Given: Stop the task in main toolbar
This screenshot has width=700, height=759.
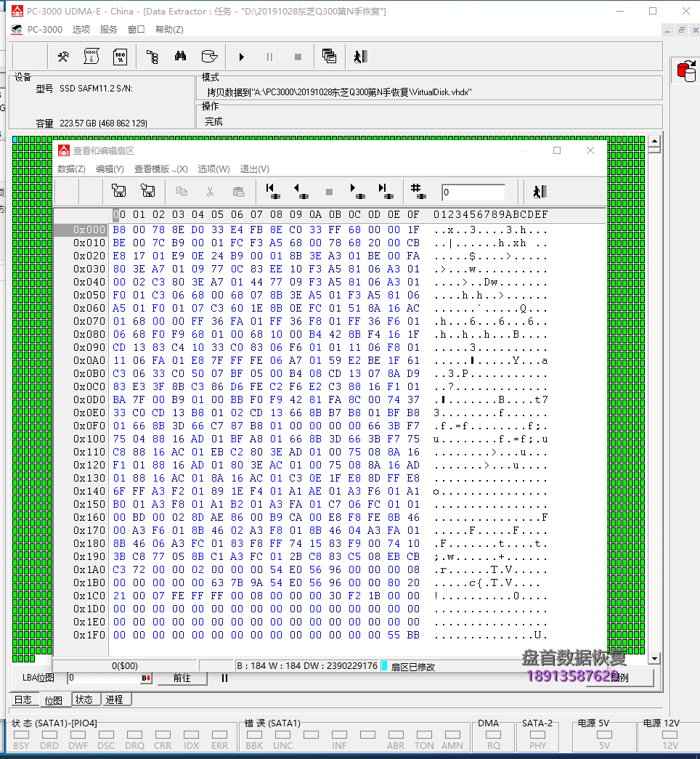Looking at the screenshot, I should pyautogui.click(x=298, y=57).
